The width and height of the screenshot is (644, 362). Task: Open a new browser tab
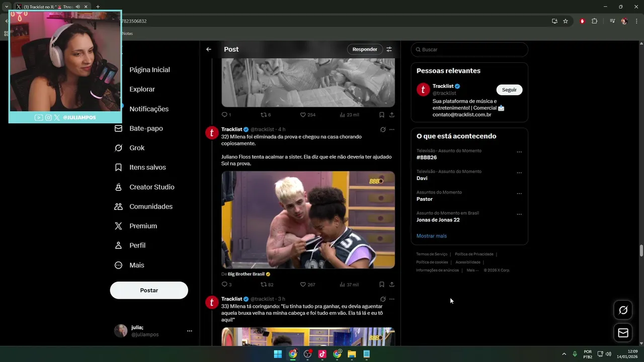98,7
